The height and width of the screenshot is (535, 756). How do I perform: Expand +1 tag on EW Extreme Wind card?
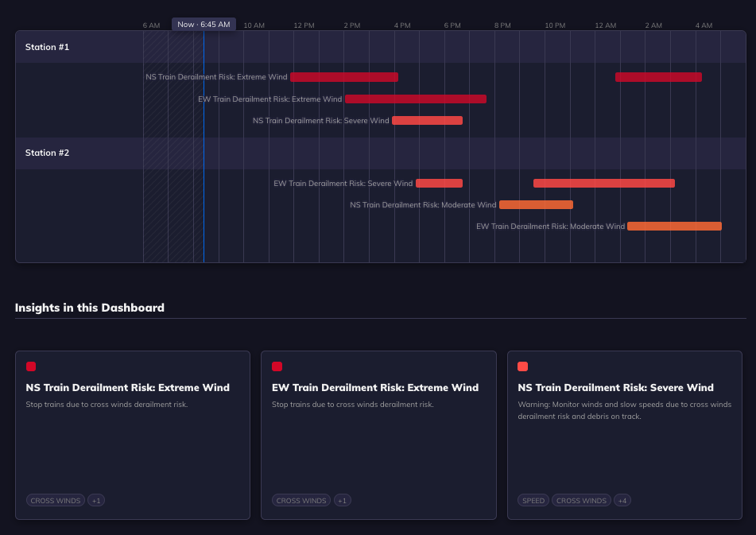[343, 500]
